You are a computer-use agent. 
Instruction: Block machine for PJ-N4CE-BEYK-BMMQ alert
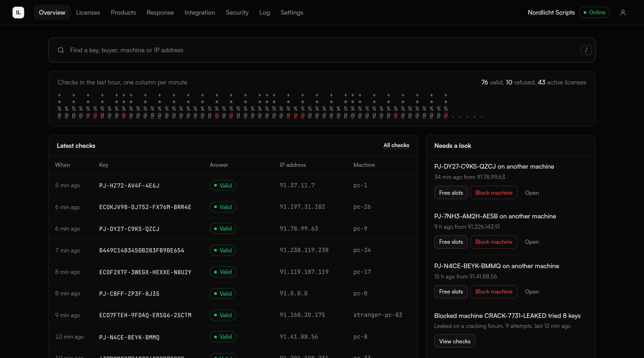[494, 292]
